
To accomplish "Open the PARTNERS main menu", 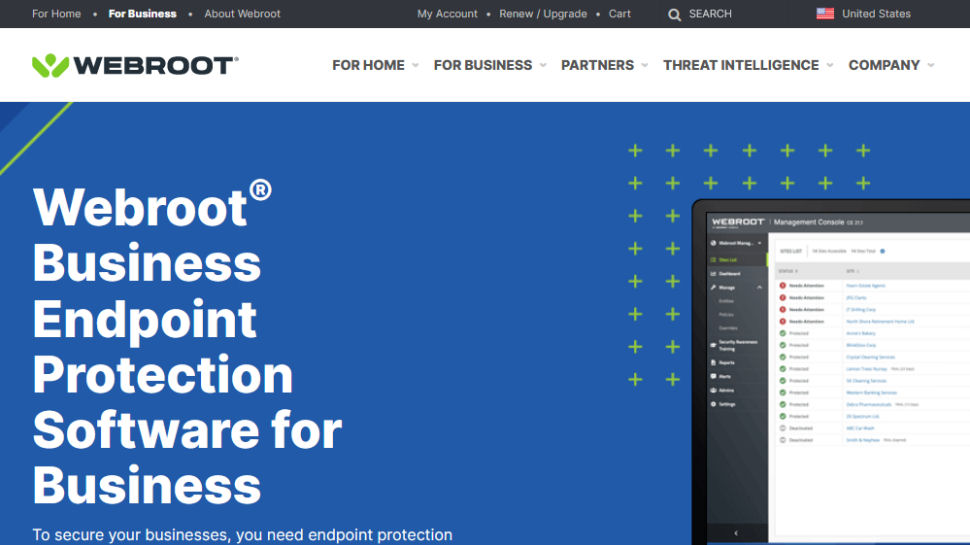I will [x=597, y=65].
